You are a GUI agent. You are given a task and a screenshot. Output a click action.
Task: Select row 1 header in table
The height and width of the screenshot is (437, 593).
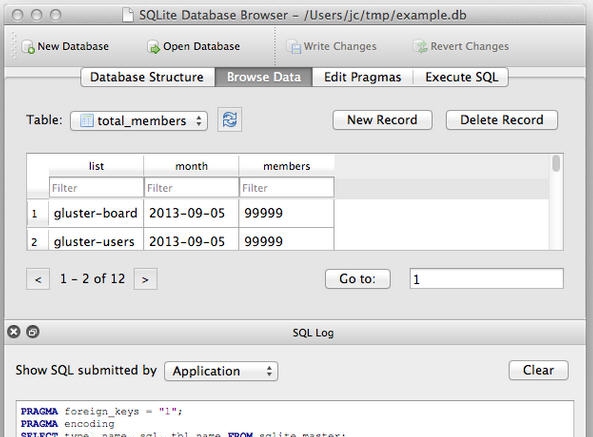(x=37, y=214)
